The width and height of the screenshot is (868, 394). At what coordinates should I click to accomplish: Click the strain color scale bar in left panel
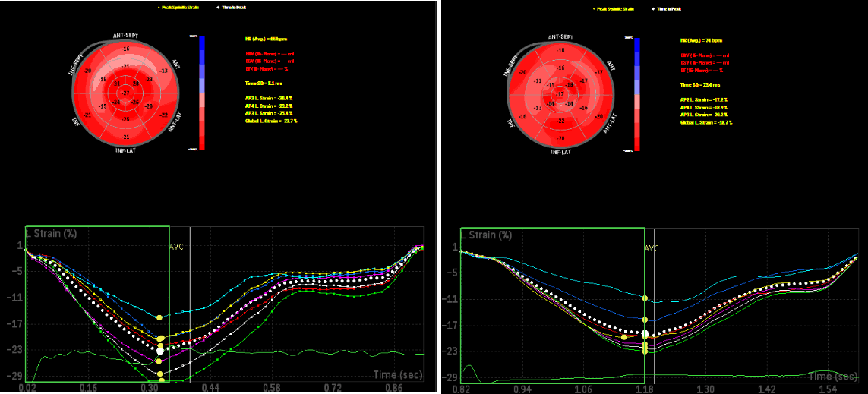tap(202, 93)
